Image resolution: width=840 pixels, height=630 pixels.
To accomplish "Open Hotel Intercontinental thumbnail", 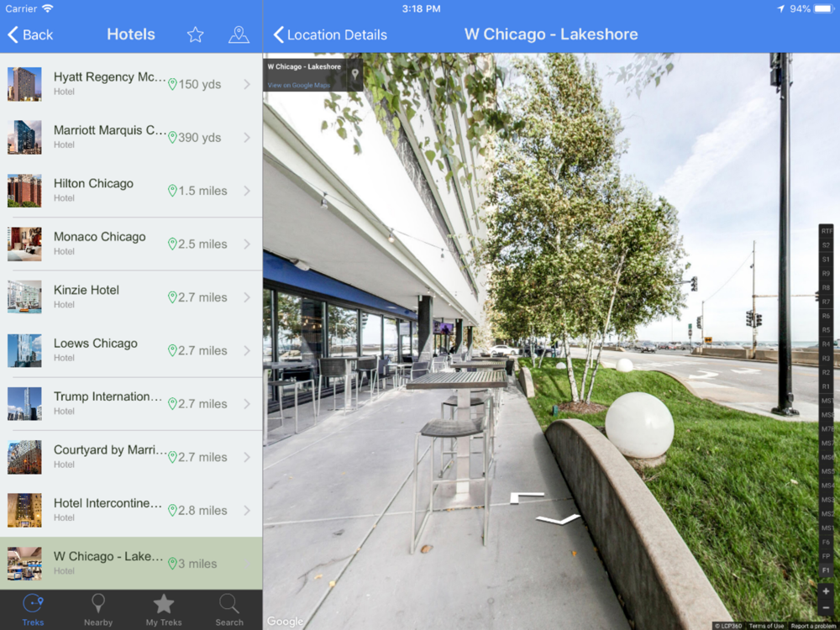I will pos(24,511).
